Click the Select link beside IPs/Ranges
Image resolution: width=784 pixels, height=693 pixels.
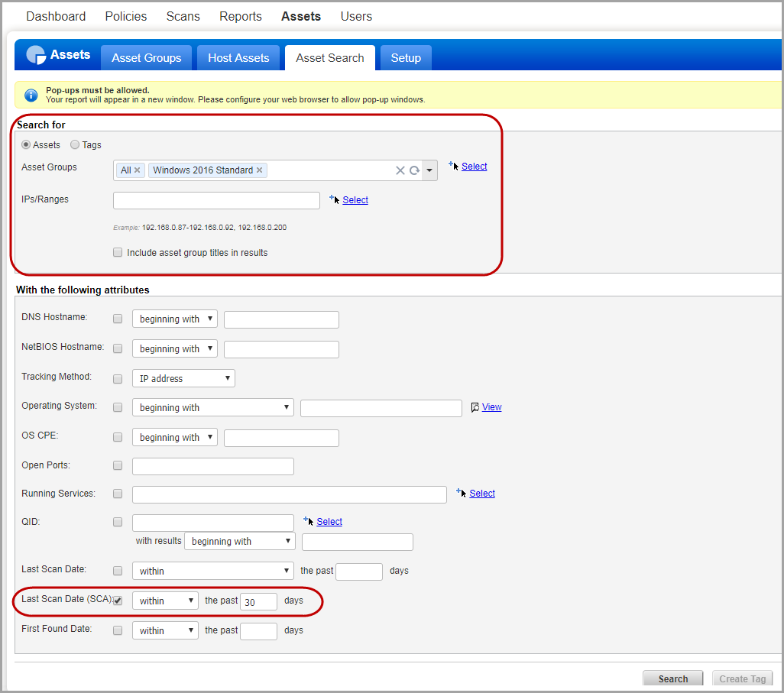click(x=355, y=199)
